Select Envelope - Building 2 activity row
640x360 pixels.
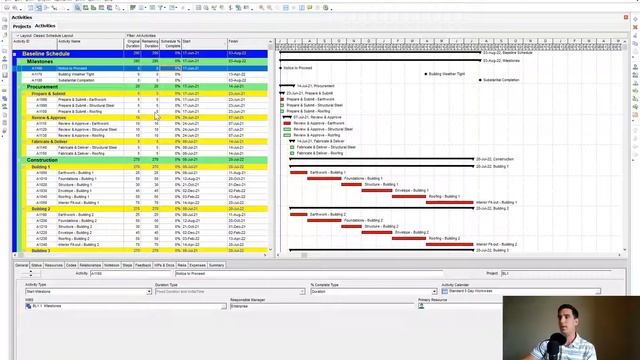147,233
